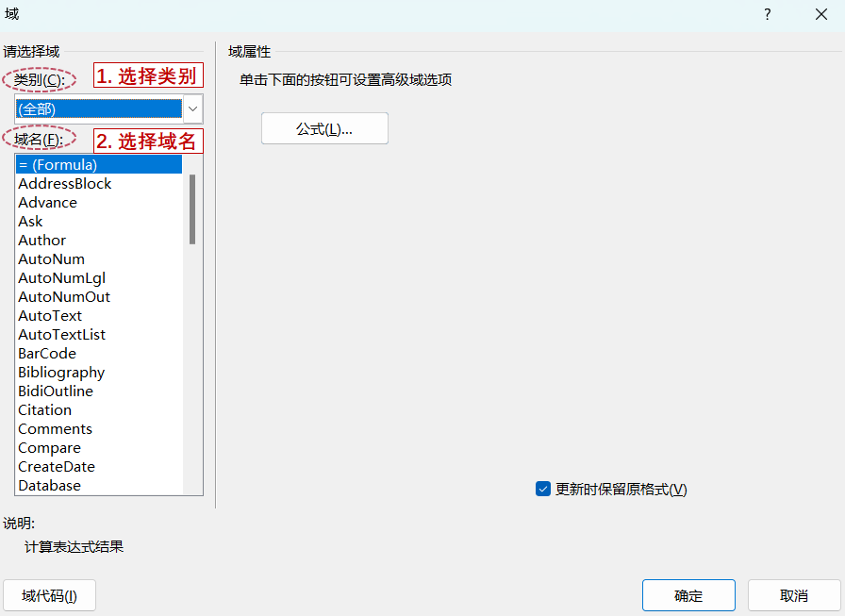Select AutoNumLgl from the list

(62, 278)
